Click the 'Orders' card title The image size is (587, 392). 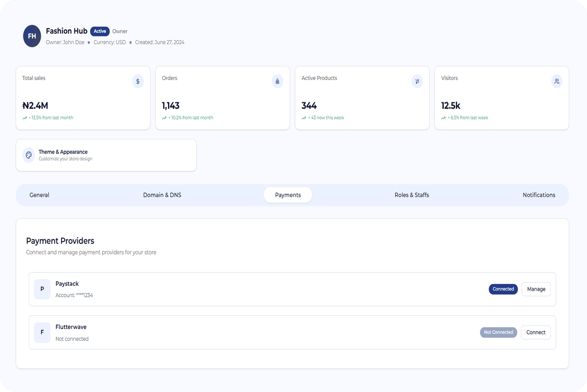point(170,78)
